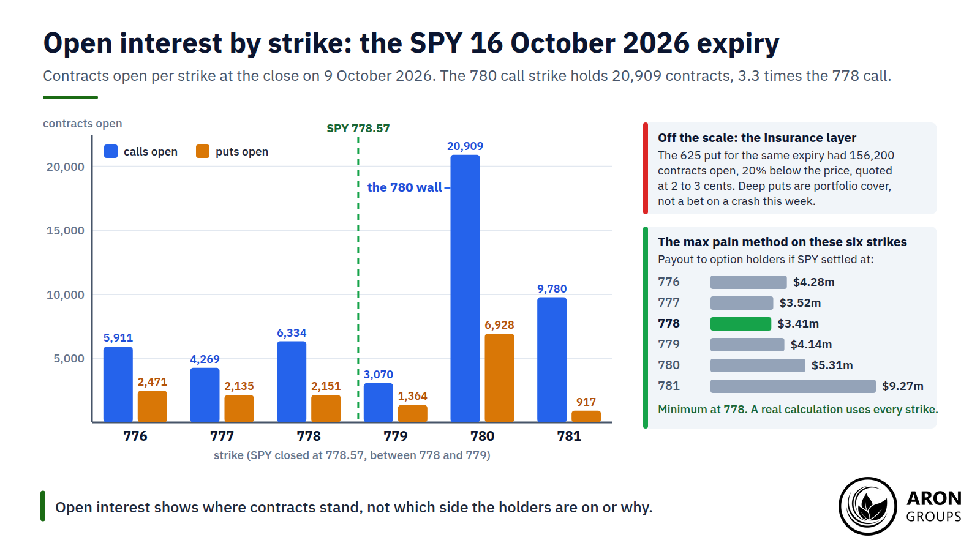Click the '20,000' y-axis tick label
Screen dimensions: 980x551
[66, 167]
